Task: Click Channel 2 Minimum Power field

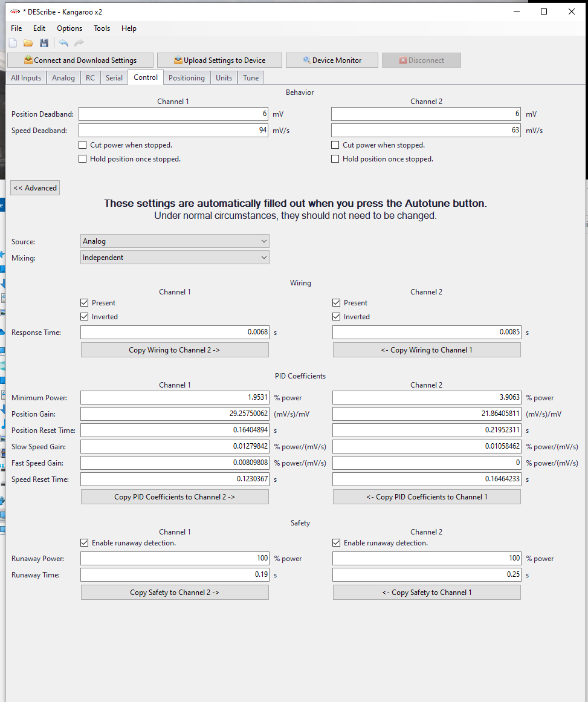Action: tap(427, 398)
